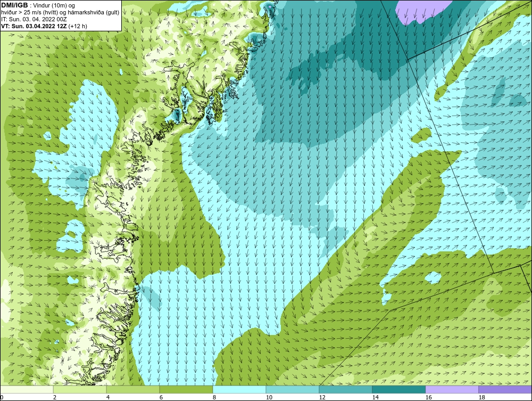Click the DMI/IGB title text

tap(14, 5)
